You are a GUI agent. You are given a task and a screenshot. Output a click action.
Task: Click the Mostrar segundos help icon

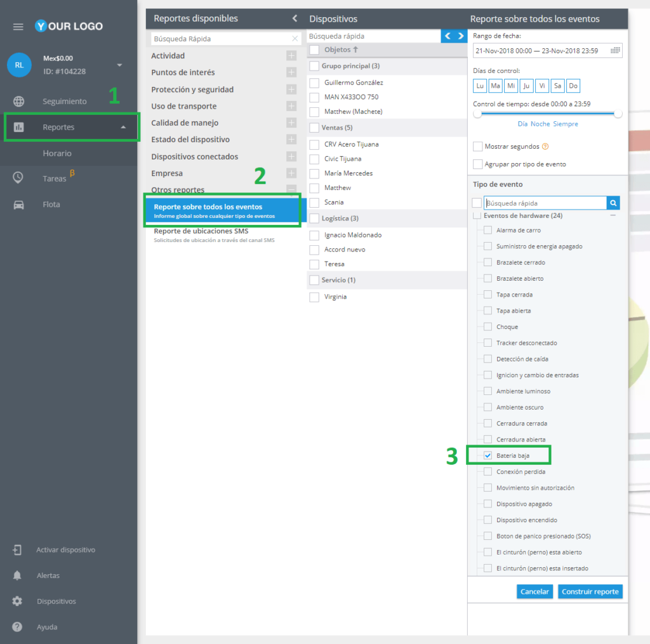point(545,146)
